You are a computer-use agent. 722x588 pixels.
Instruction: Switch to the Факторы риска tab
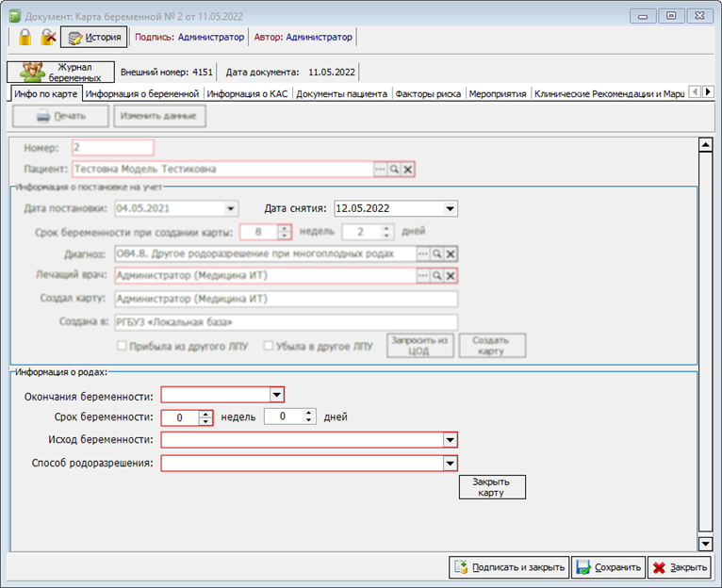point(426,94)
